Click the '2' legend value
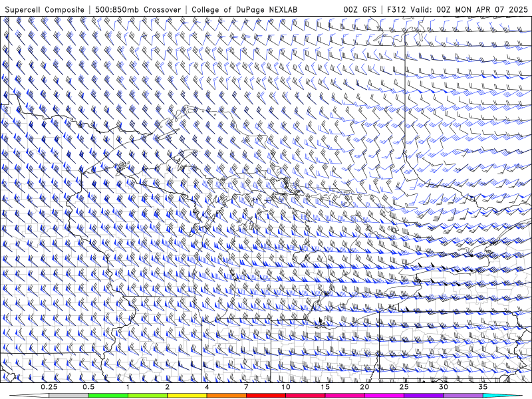 click(x=168, y=387)
